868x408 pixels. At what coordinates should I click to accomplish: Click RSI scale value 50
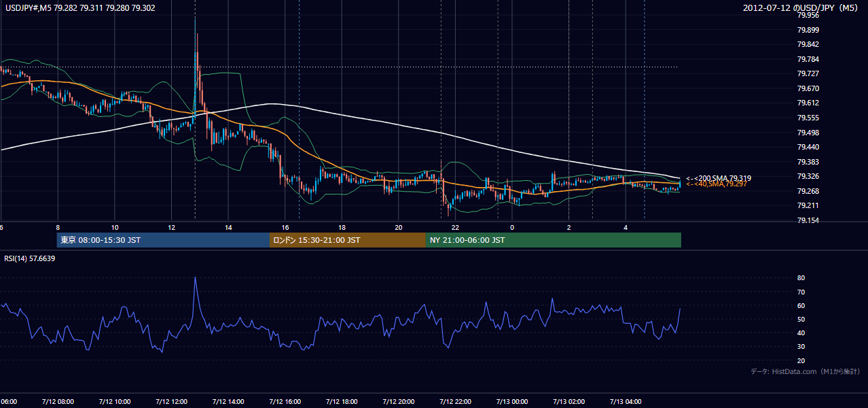801,319
